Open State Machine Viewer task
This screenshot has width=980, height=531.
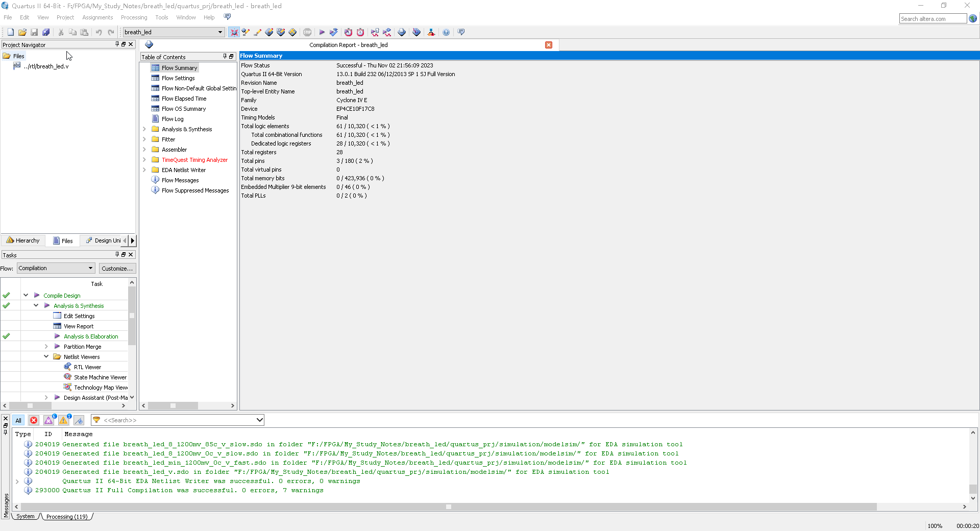click(x=100, y=377)
